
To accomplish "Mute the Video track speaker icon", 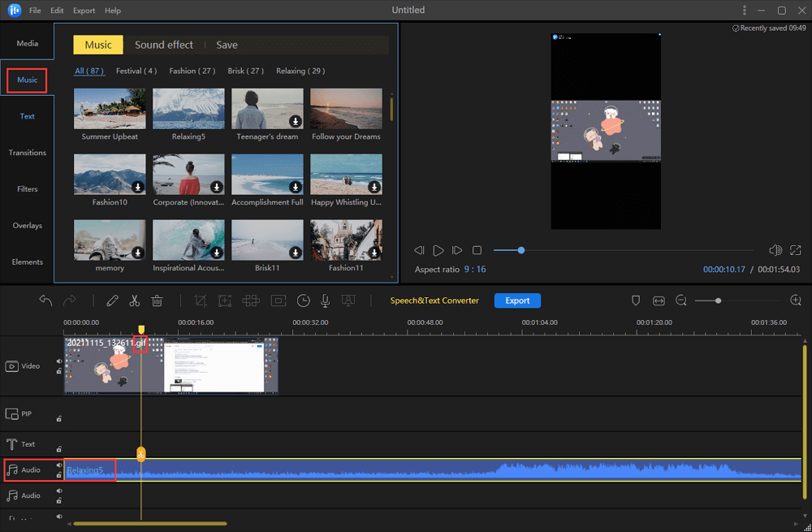I will click(x=59, y=361).
